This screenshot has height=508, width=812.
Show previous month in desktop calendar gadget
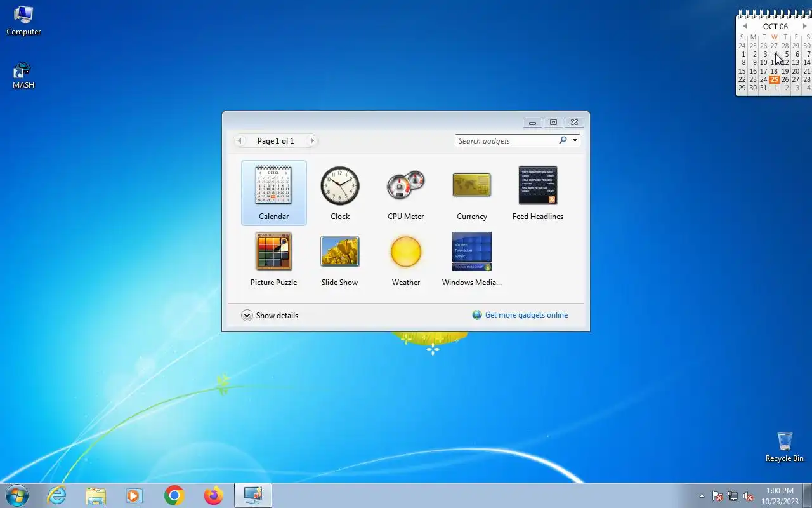point(745,27)
